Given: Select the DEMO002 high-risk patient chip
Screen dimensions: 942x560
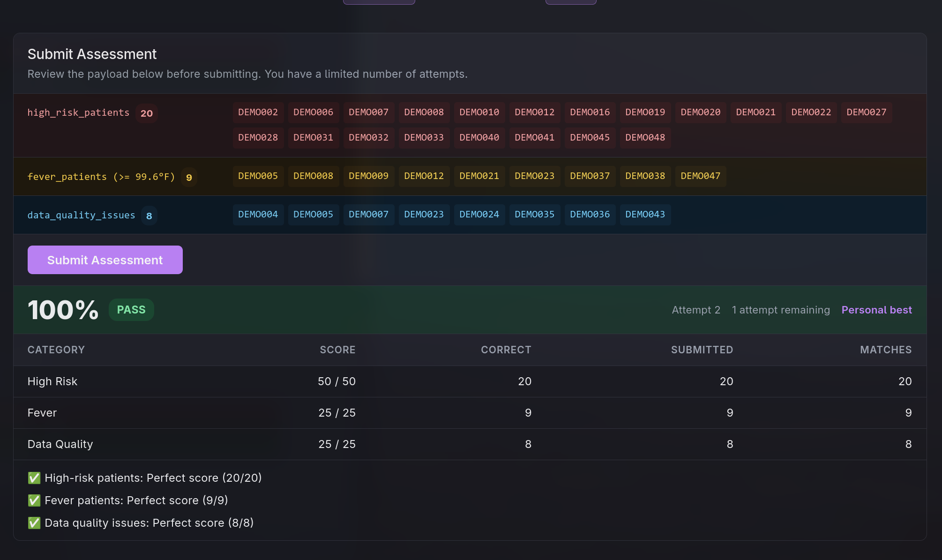Looking at the screenshot, I should (258, 112).
